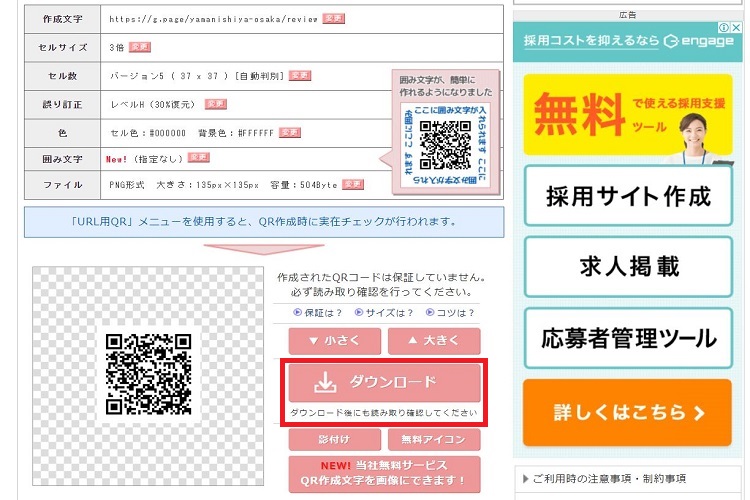
Task: Click the バージョン5 (37 x 37) text
Action: click(x=197, y=76)
